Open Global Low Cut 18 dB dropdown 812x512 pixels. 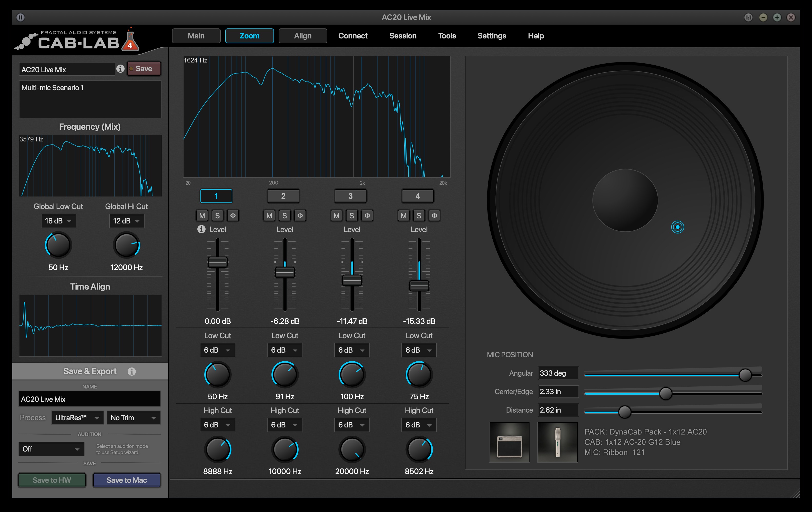click(x=58, y=221)
